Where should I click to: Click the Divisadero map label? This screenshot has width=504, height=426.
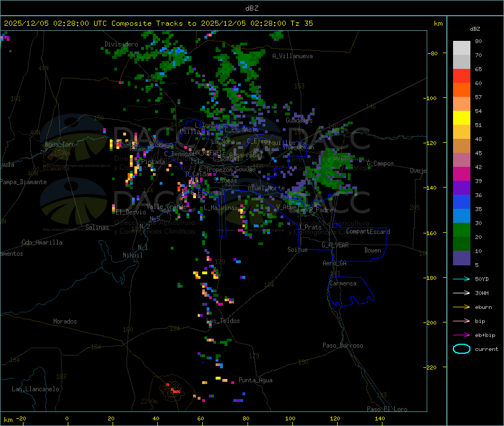click(x=121, y=44)
